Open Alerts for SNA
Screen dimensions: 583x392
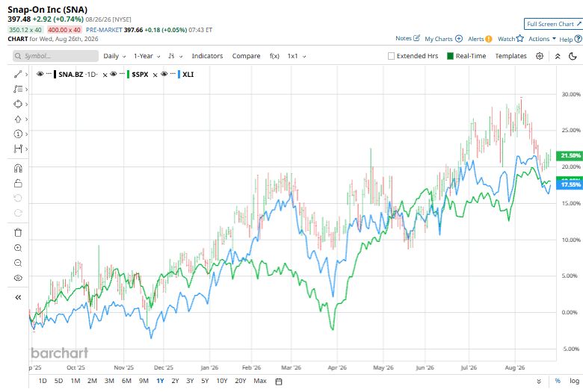pyautogui.click(x=480, y=39)
